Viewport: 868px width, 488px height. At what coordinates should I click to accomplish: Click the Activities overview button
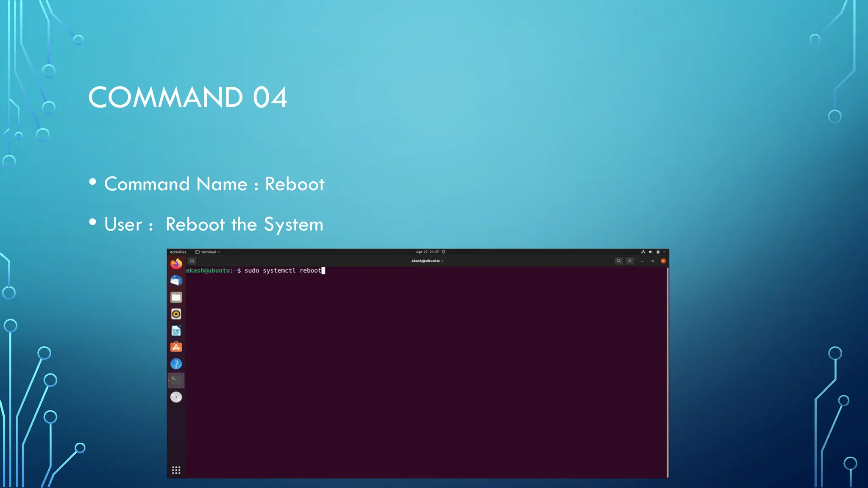click(x=178, y=252)
